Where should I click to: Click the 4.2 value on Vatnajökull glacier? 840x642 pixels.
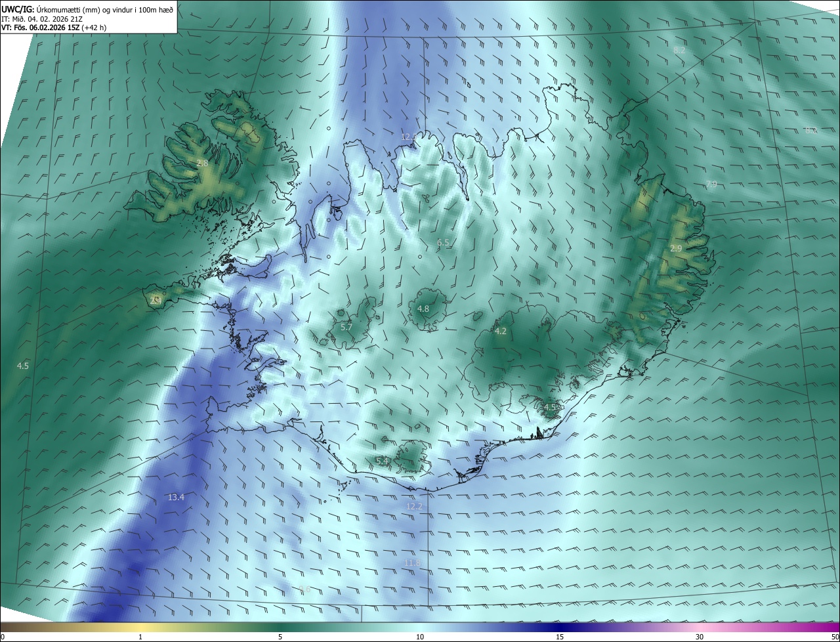pos(500,331)
